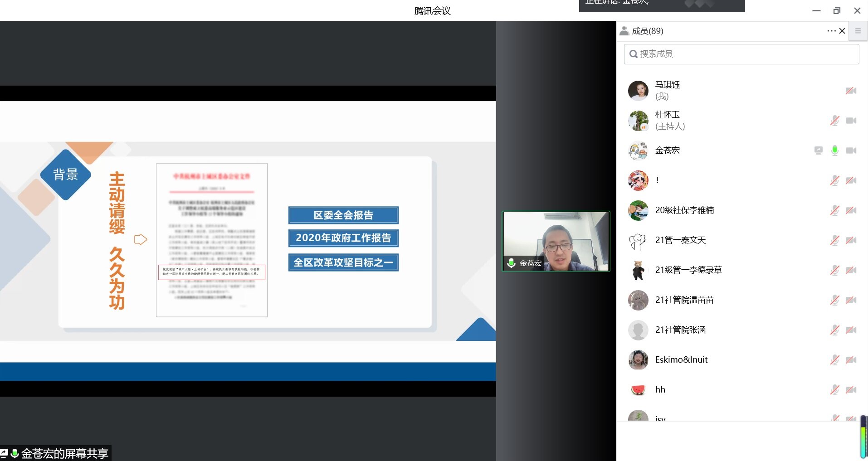Image resolution: width=868 pixels, height=461 pixels.
Task: Click the green audio volume level bar
Action: (863, 437)
